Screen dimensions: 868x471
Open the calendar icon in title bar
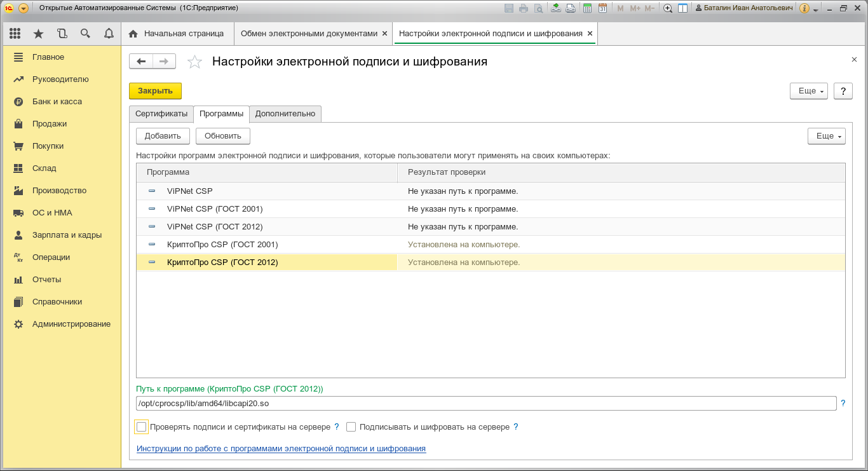coord(602,8)
